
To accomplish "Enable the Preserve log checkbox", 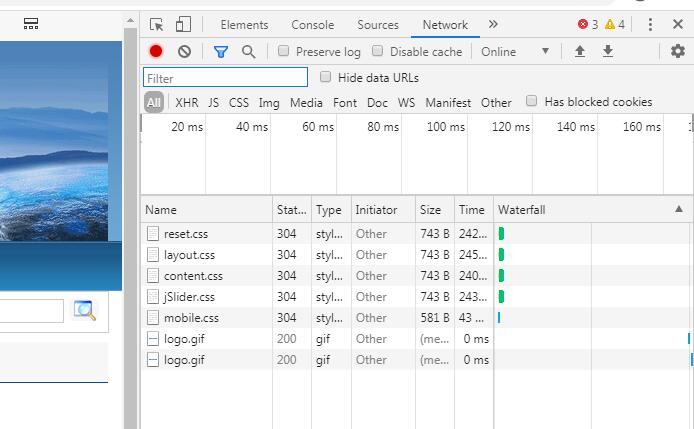I will [x=285, y=52].
